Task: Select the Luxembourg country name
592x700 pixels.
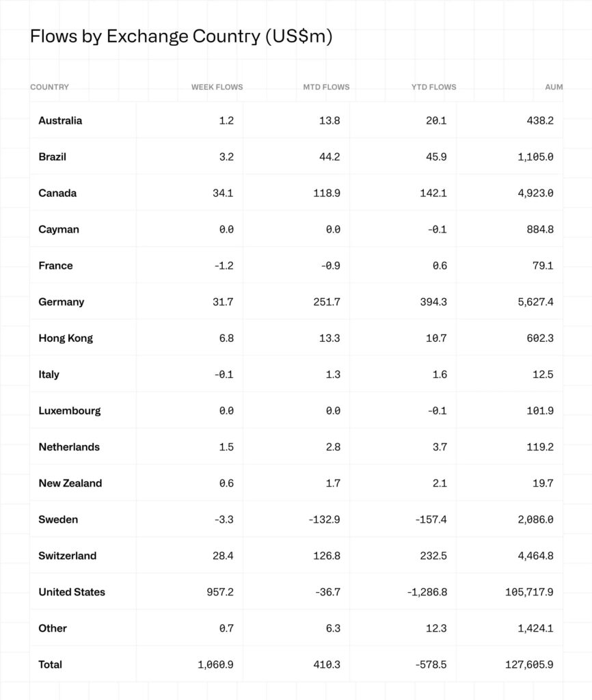Action: coord(69,410)
